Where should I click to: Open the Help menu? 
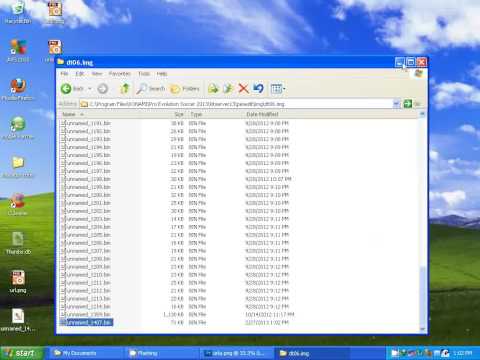tap(162, 74)
